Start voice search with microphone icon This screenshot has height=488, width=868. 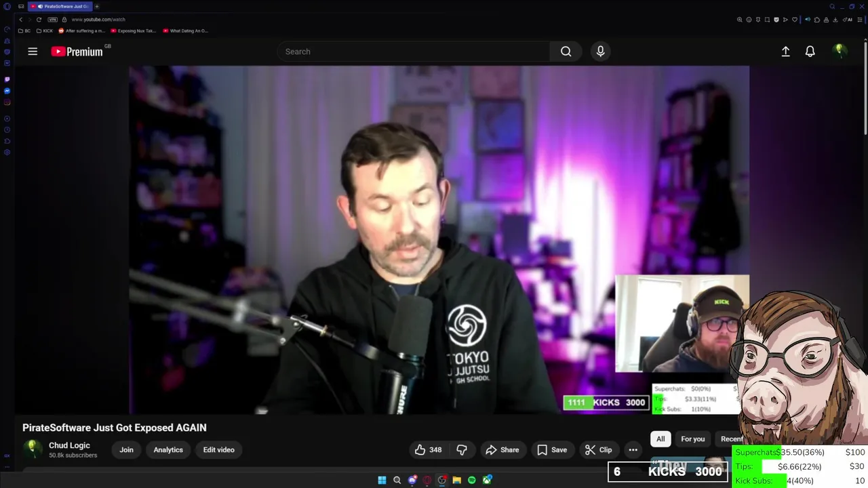pos(600,52)
